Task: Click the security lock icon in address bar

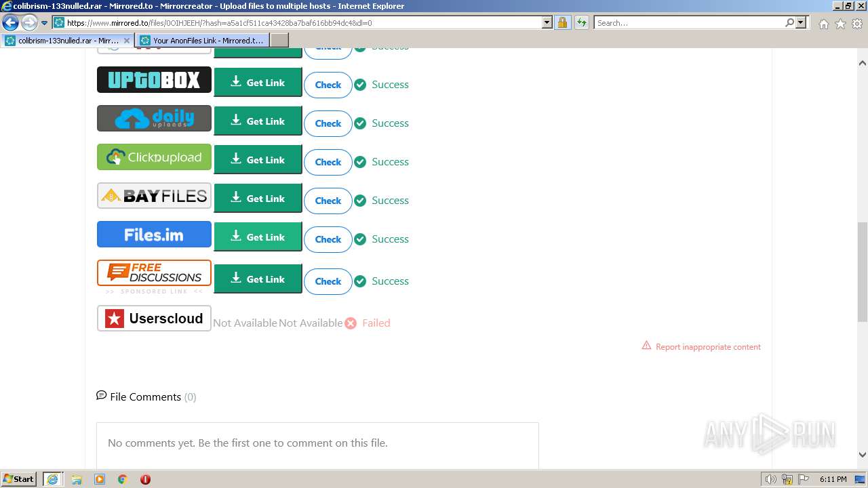Action: click(x=562, y=22)
